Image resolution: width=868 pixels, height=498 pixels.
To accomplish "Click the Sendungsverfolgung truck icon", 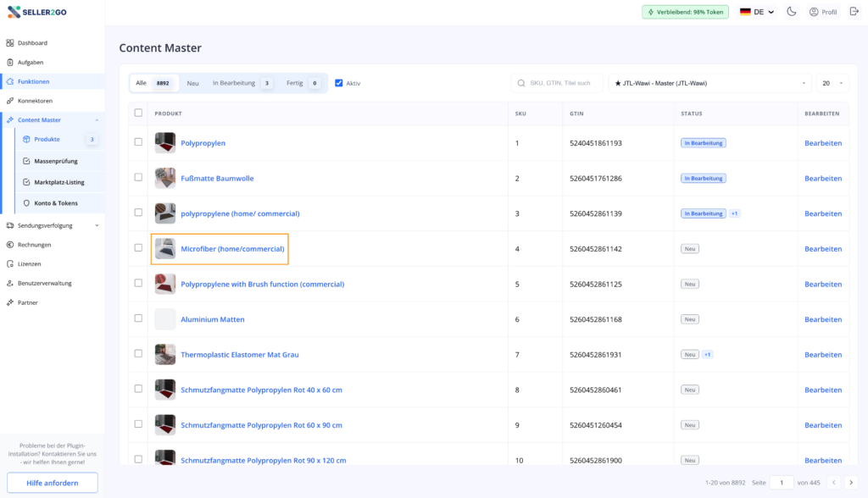I will click(10, 225).
